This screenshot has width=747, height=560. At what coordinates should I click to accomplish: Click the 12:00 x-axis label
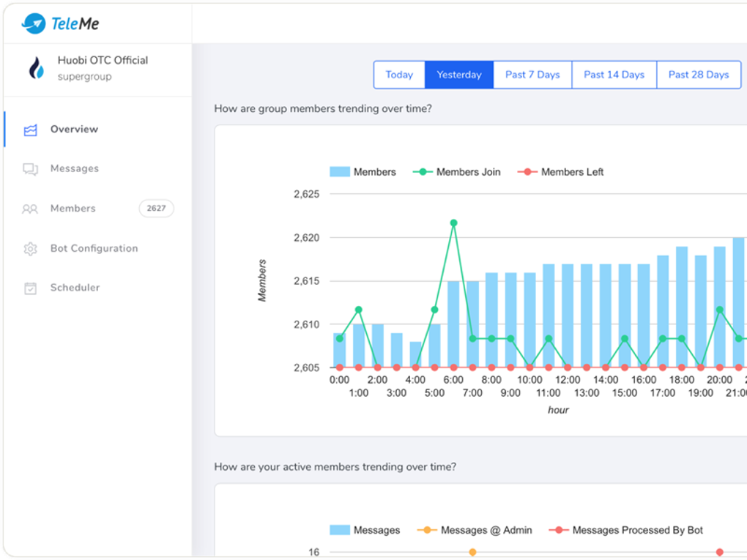[568, 380]
